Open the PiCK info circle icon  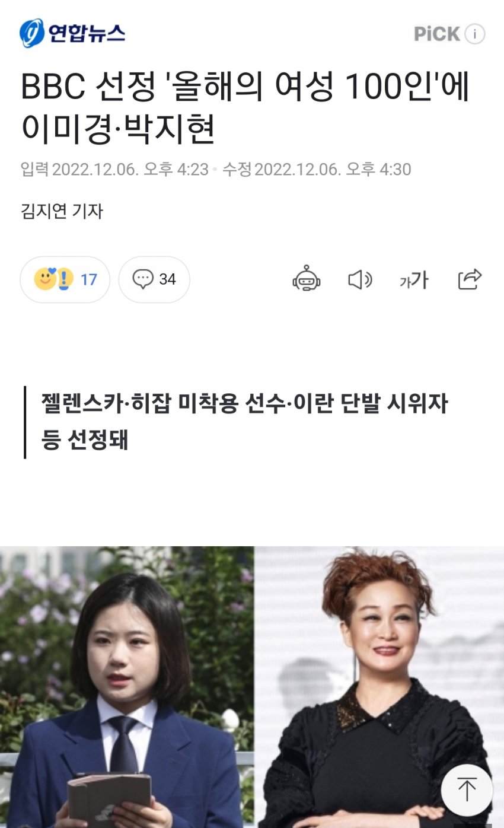point(474,34)
